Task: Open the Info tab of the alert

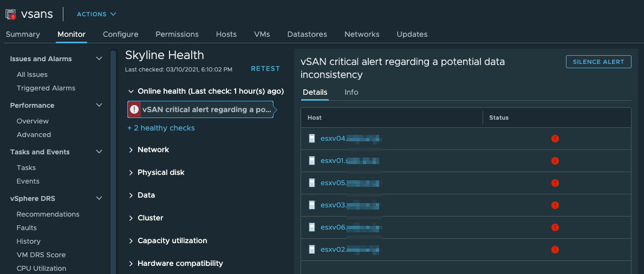Action: coord(351,92)
